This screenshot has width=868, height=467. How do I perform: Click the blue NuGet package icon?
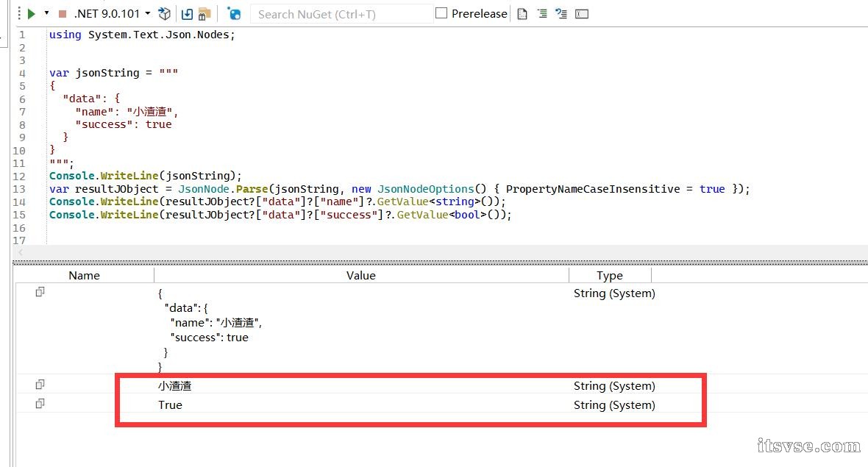pos(234,14)
